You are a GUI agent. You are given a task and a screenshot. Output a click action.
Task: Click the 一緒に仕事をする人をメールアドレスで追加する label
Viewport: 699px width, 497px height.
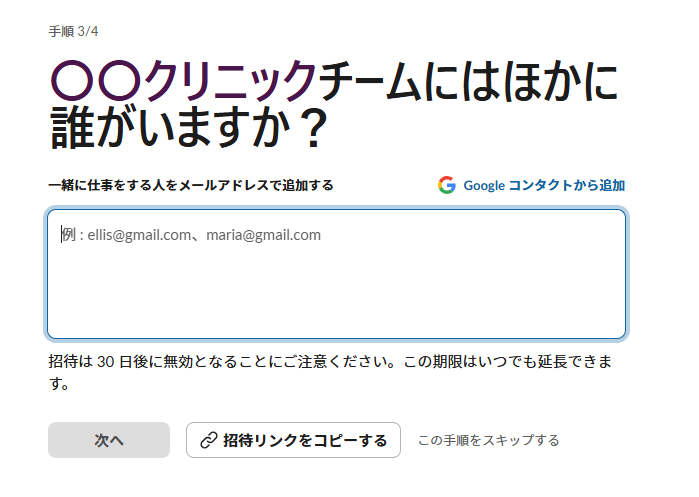click(x=190, y=185)
